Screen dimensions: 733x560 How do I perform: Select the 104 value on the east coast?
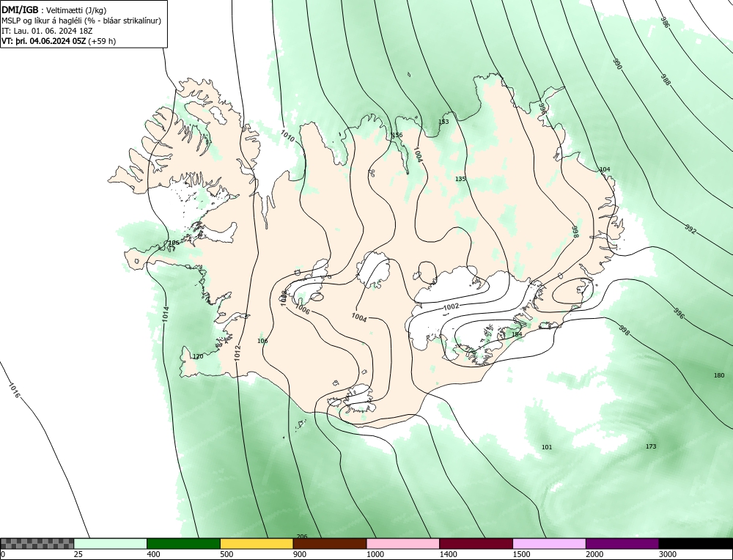(x=605, y=169)
